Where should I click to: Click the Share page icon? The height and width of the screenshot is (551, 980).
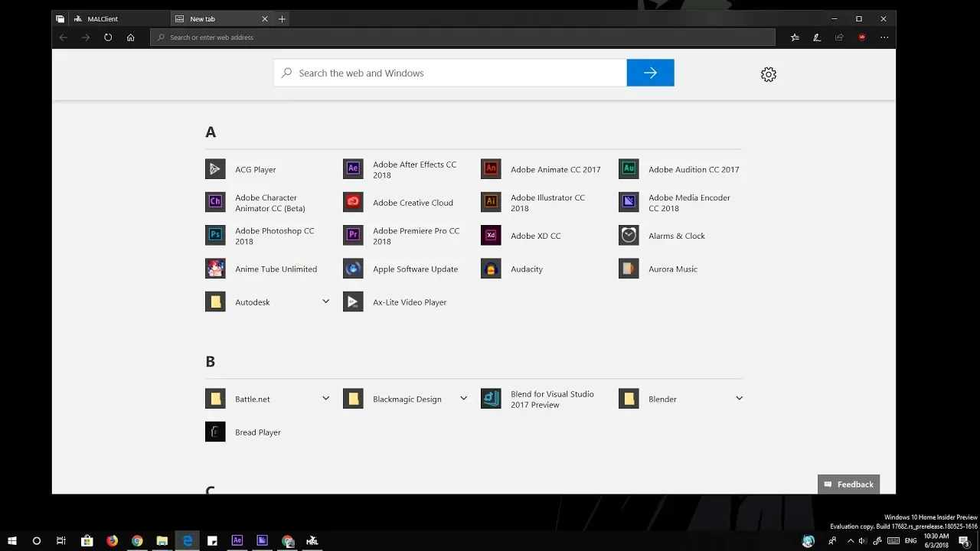pos(839,37)
